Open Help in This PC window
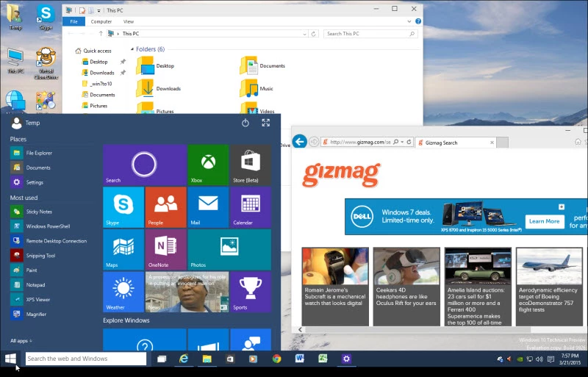Viewport: 588px width, 377px height. (x=418, y=21)
